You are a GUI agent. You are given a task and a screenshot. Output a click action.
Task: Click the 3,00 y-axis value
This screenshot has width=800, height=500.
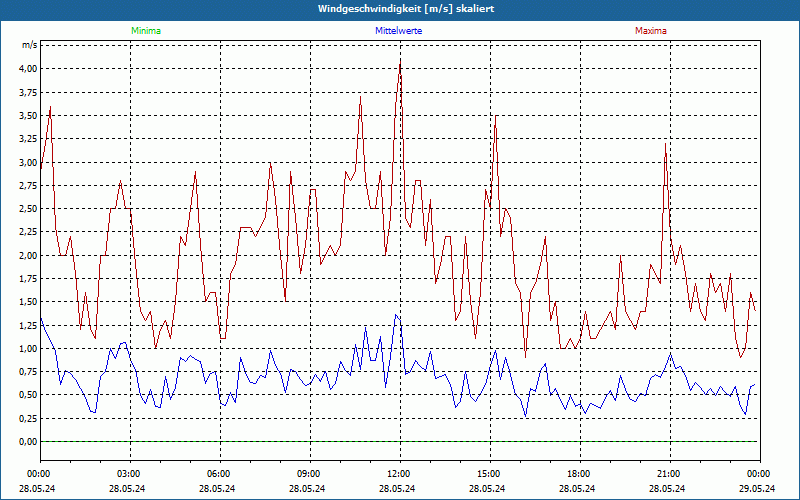(28, 163)
